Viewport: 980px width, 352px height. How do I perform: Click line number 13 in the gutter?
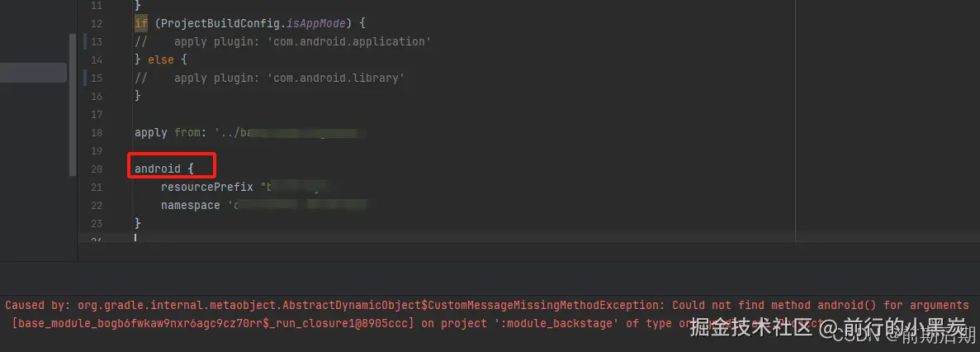(x=97, y=42)
